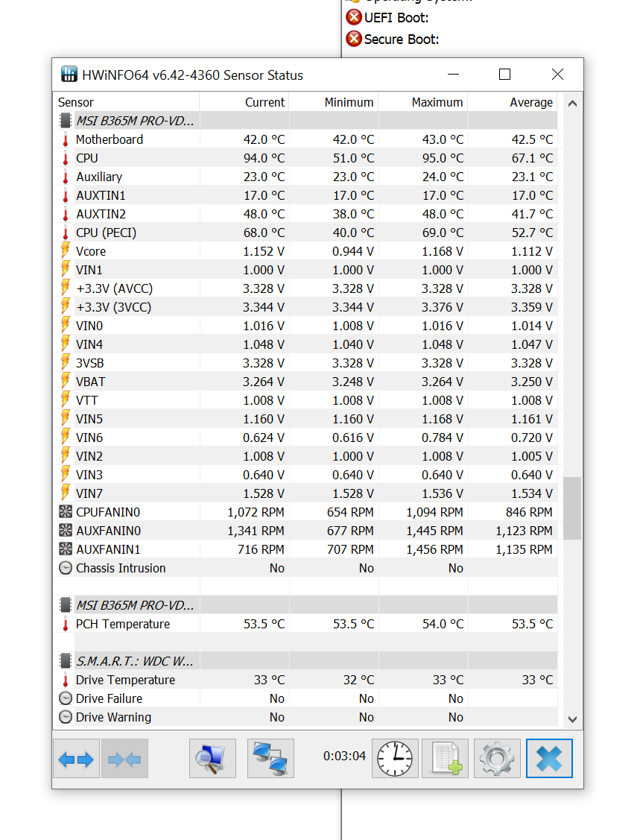
Task: Select the S.M.A.R.T.: WDC W... group header
Action: (x=305, y=661)
